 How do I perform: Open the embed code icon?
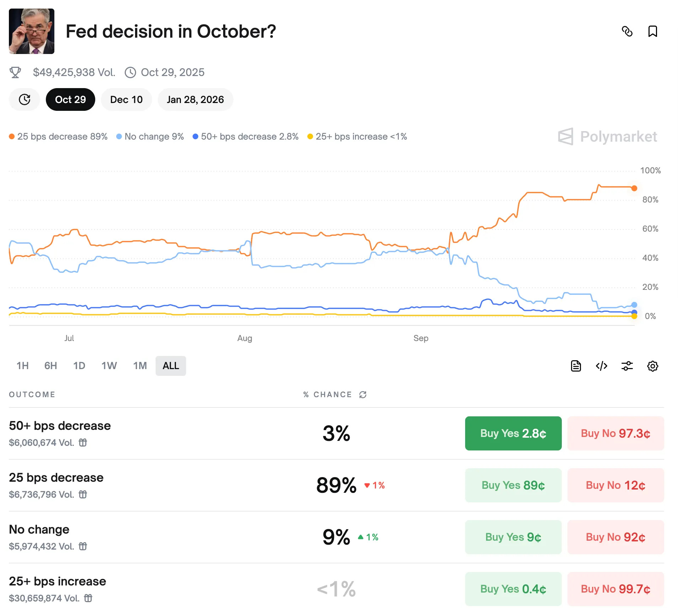tap(601, 366)
